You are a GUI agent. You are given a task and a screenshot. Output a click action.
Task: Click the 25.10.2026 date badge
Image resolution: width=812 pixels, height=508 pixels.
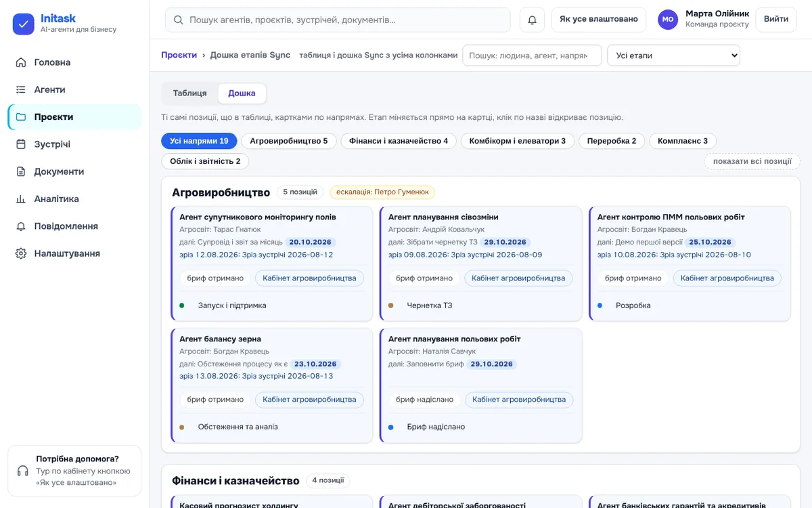pos(710,242)
